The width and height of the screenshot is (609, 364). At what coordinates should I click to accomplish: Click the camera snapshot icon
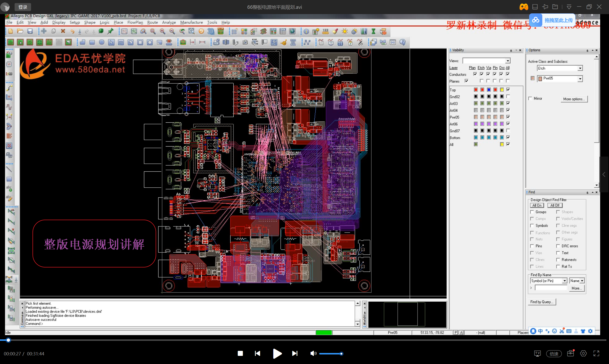[x=245, y=42]
